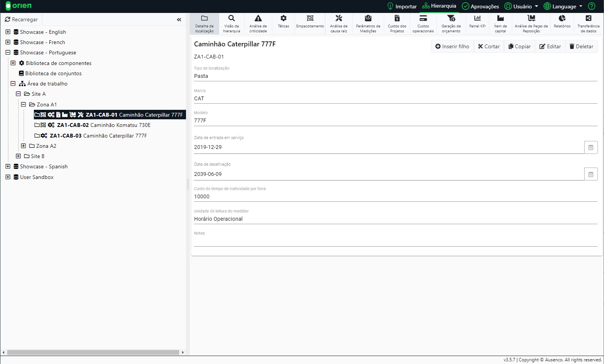
Task: Open Análise de causa raiz
Action: tap(339, 24)
